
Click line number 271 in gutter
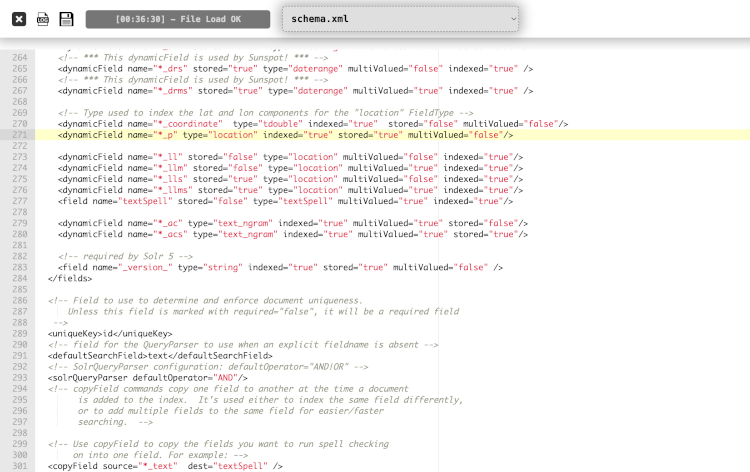pos(20,134)
